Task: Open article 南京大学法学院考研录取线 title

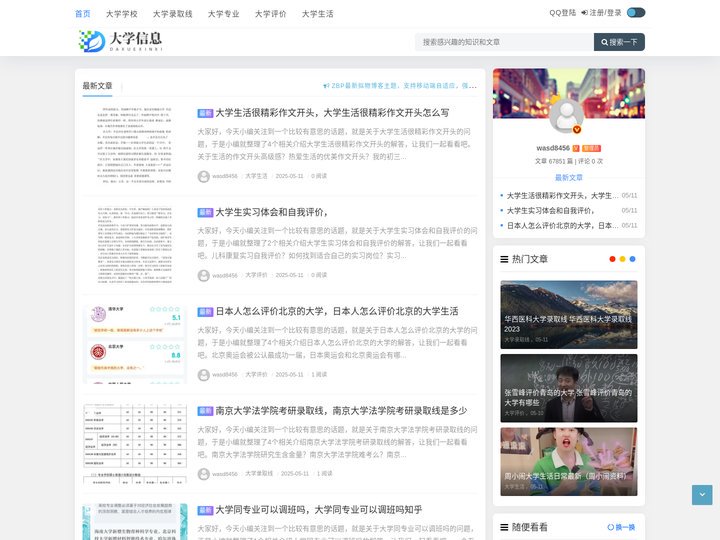Action: (x=341, y=411)
